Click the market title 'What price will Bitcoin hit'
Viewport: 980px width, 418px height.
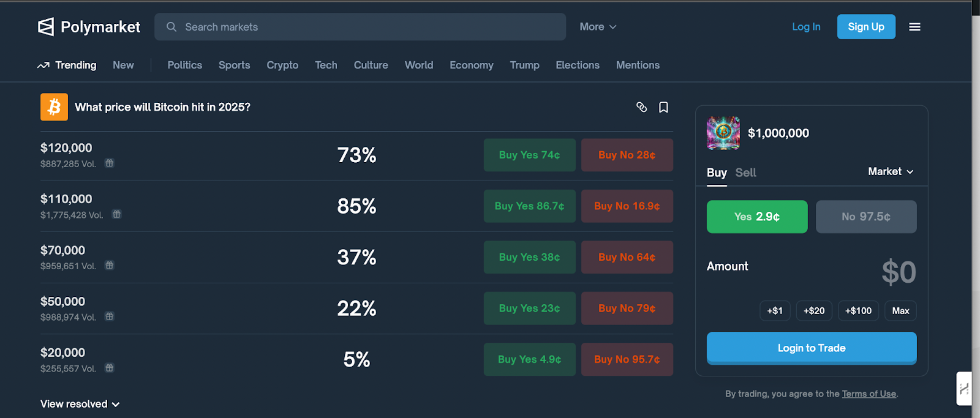coord(162,107)
